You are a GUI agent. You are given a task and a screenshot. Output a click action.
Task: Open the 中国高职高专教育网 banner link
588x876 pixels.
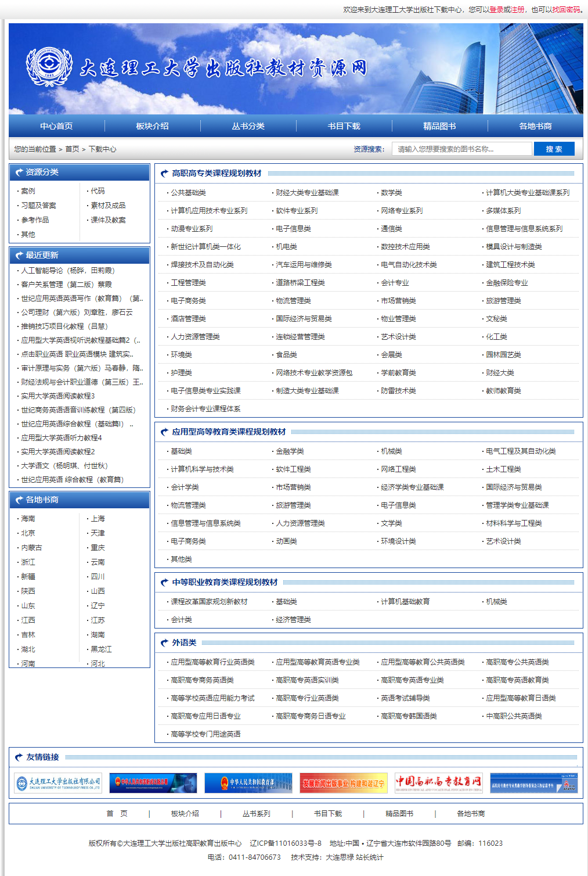click(438, 783)
